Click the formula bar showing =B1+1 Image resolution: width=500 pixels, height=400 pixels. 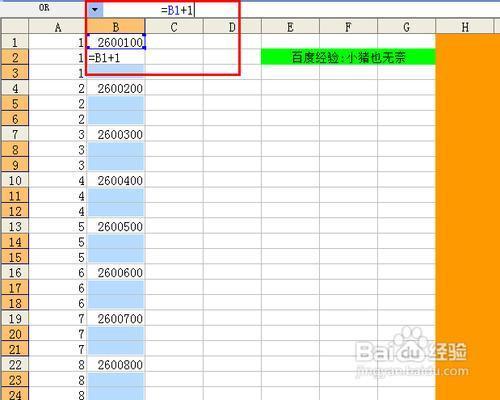click(x=300, y=10)
